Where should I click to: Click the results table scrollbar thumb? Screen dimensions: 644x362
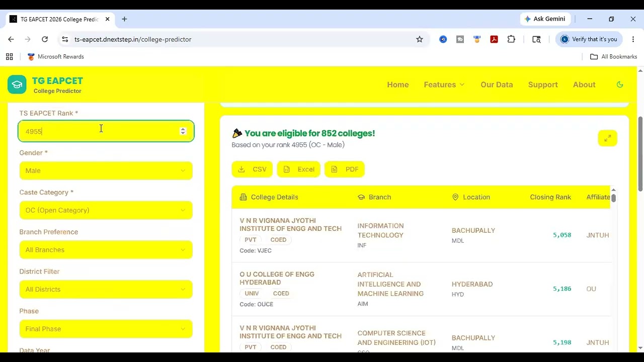(613, 198)
